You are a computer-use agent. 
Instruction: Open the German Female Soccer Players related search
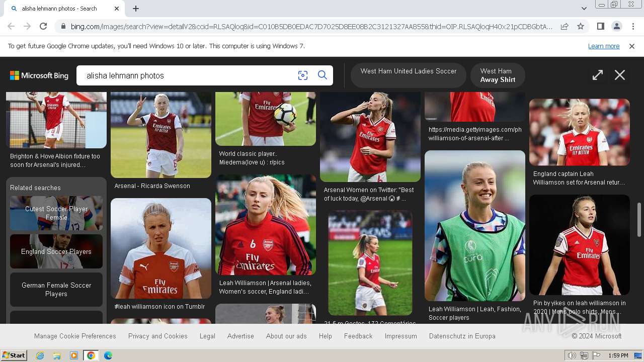coord(56,290)
